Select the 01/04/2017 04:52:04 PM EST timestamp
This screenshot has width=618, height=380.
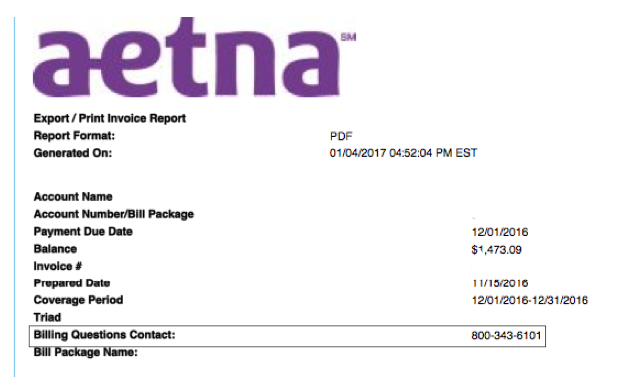point(403,153)
